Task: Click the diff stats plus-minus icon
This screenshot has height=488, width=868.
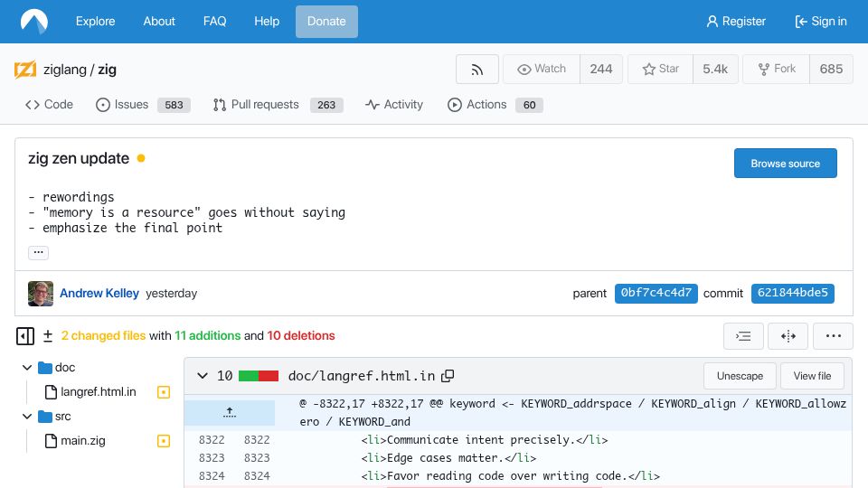Action: (x=48, y=336)
